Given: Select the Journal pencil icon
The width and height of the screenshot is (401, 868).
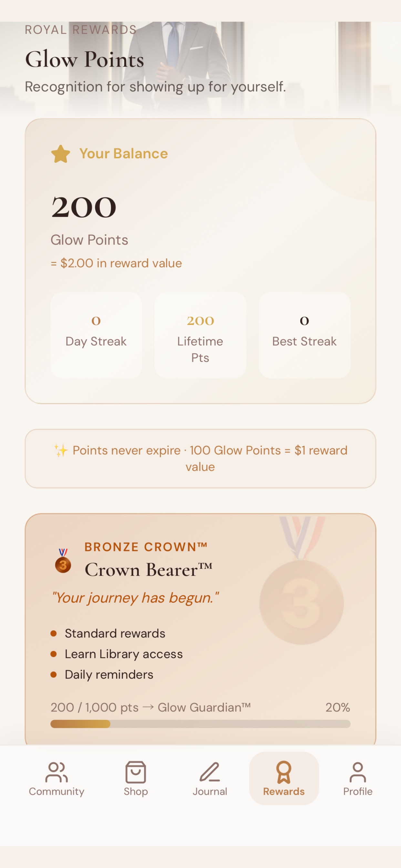Looking at the screenshot, I should [210, 772].
